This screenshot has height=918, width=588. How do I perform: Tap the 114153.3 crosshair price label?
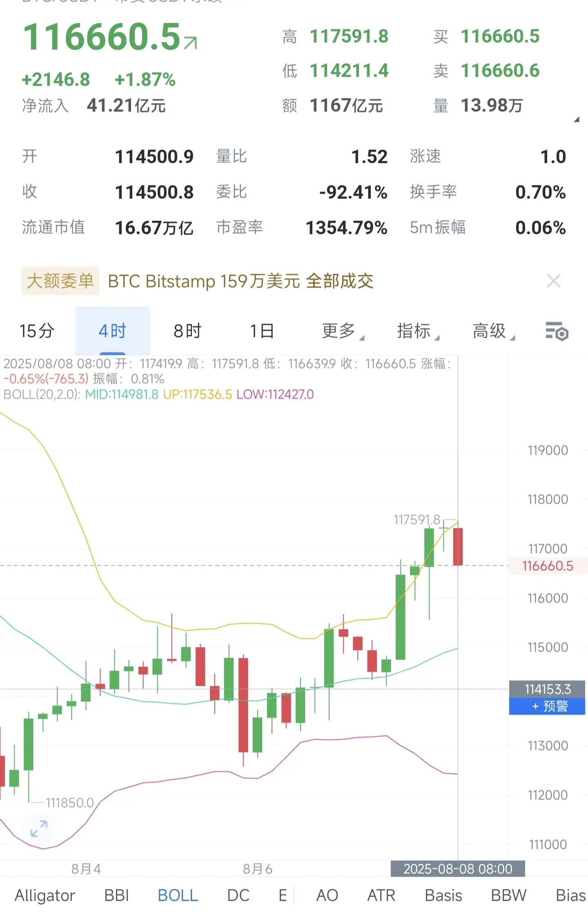(547, 689)
